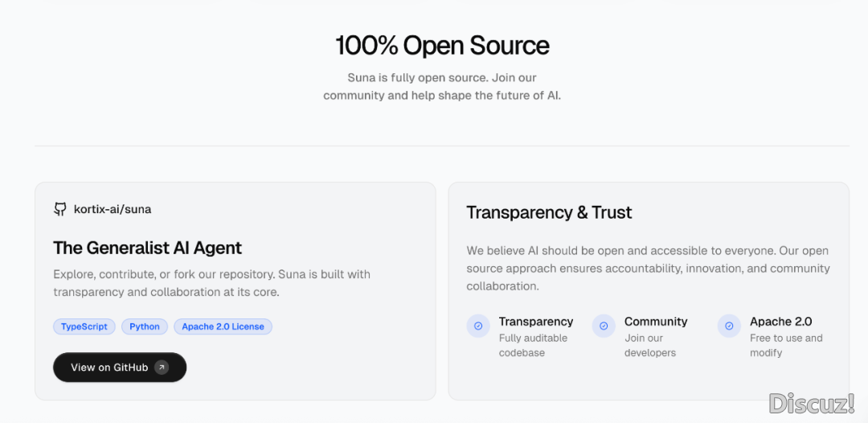Click the Explore, contribute, or fork description

point(211,283)
